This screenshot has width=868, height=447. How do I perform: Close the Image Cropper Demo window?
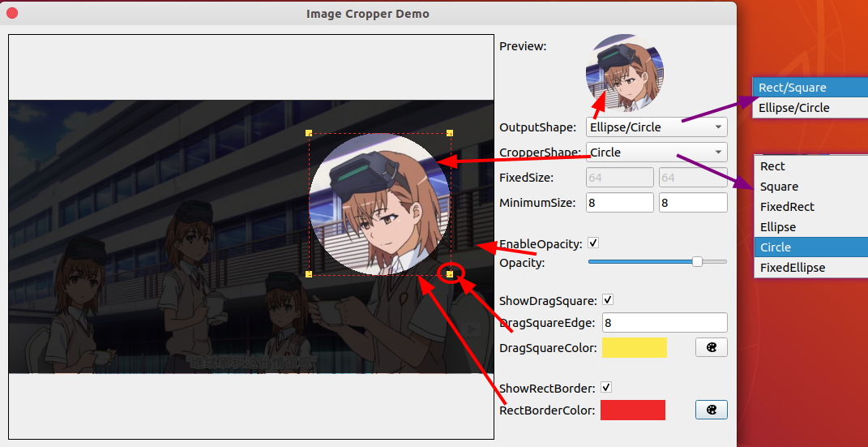pyautogui.click(x=12, y=13)
